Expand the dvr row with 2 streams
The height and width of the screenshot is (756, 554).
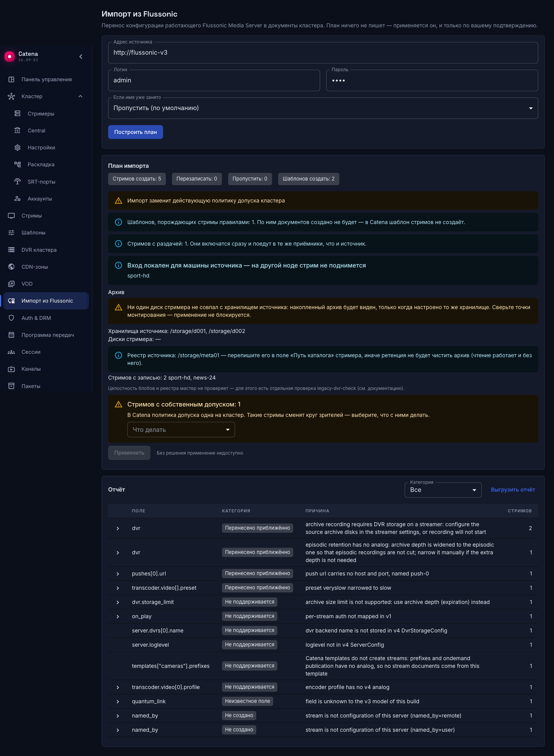point(118,528)
